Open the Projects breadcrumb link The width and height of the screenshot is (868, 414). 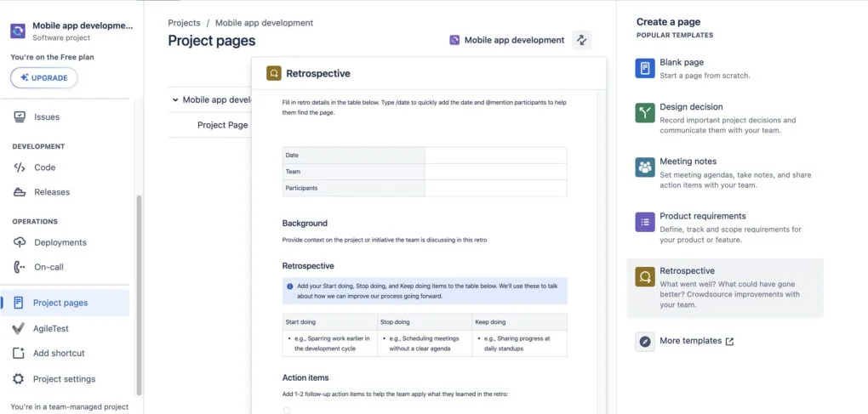tap(184, 23)
